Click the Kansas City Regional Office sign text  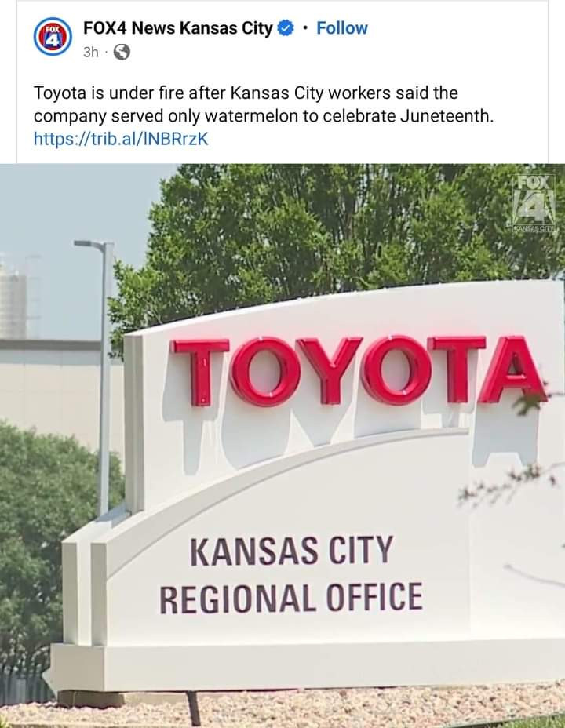click(291, 574)
